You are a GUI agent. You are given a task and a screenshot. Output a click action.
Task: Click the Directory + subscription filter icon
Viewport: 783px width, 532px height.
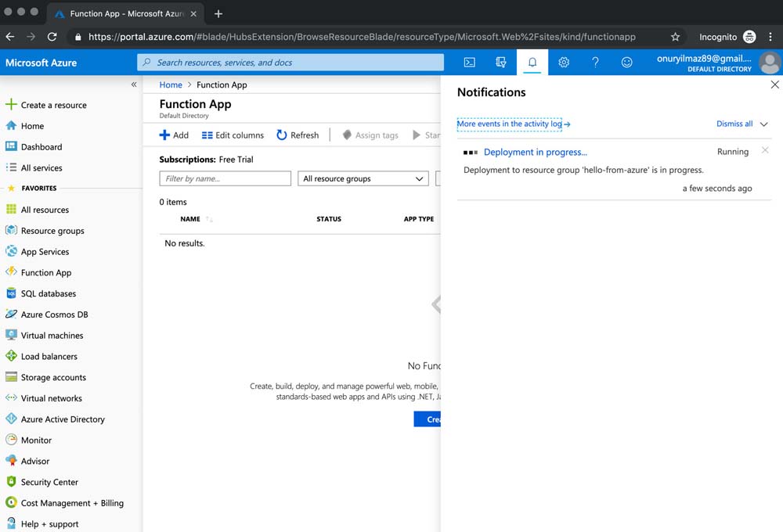[501, 63]
